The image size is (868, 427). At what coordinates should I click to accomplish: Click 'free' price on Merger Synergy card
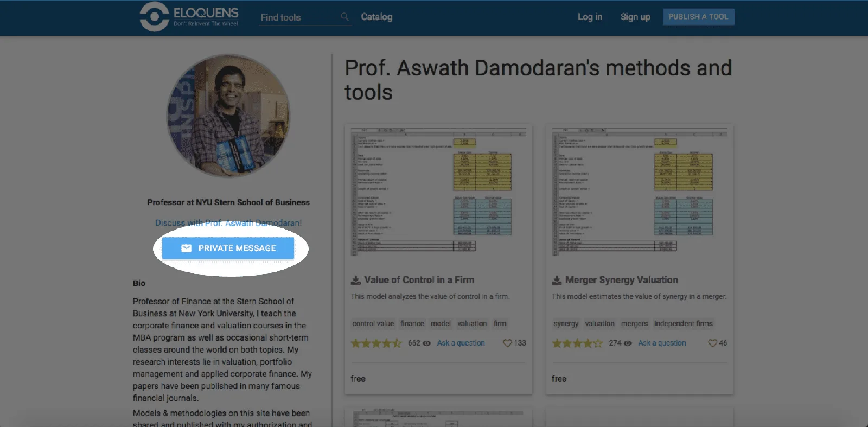coord(559,379)
